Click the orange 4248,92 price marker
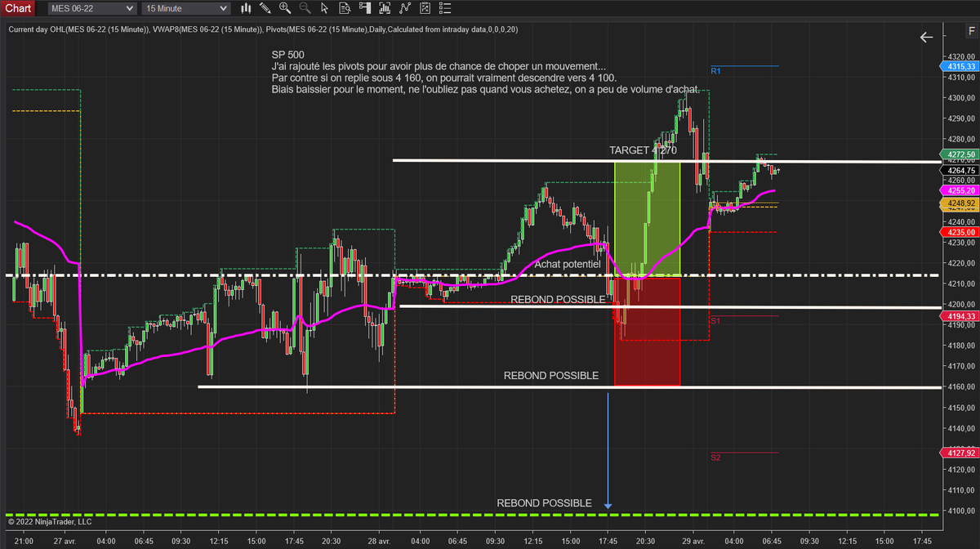This screenshot has width=980, height=549. (x=959, y=203)
